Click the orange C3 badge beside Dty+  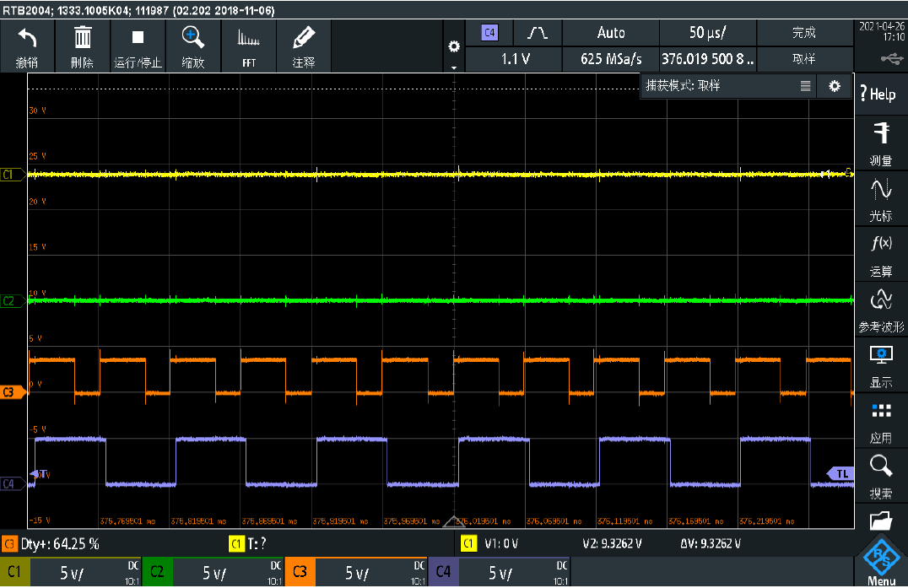tap(9, 544)
